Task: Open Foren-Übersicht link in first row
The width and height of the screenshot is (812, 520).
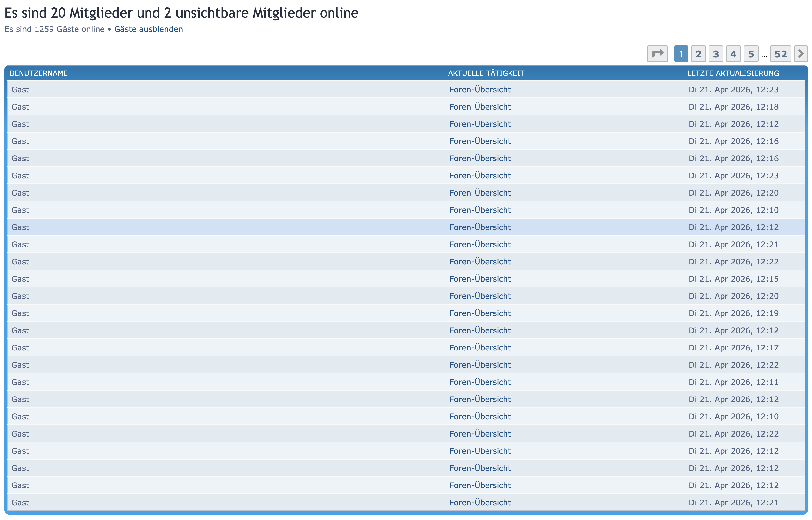Action: pyautogui.click(x=480, y=90)
